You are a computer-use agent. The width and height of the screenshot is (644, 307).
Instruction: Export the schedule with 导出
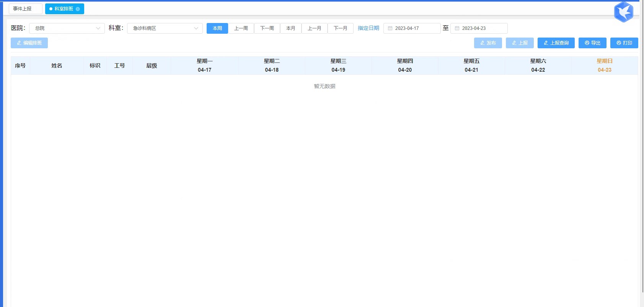click(592, 43)
